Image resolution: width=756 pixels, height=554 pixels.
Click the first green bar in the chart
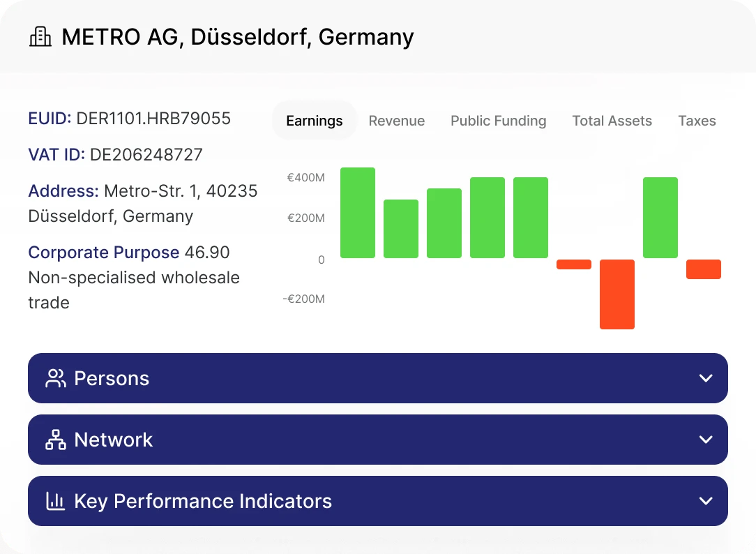[358, 213]
